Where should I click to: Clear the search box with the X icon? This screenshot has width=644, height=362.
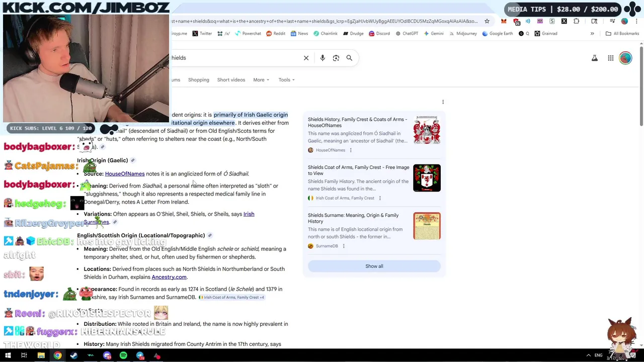pos(306,58)
